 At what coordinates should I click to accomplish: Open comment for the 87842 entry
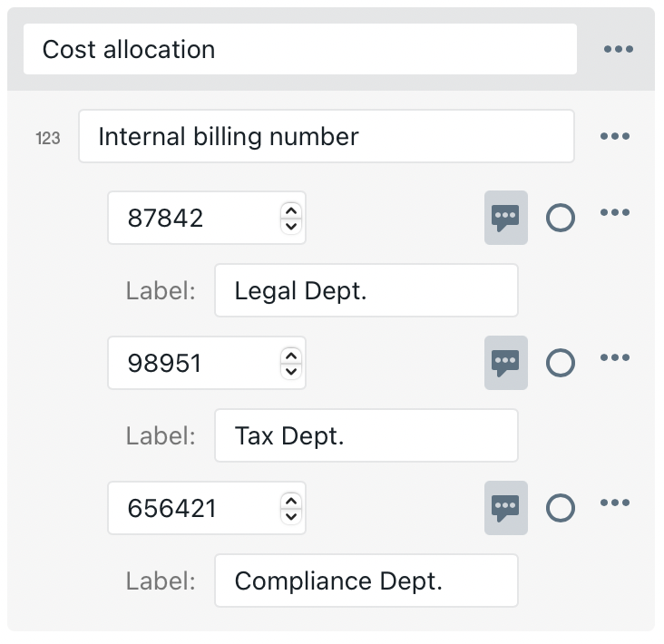(x=505, y=218)
